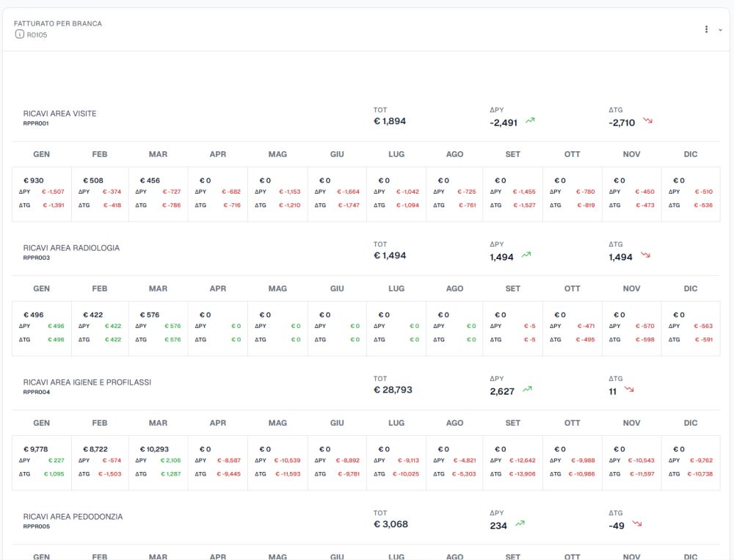Select the FEB cell showing € 422
The height and width of the screenshot is (560, 734).
[x=100, y=329]
